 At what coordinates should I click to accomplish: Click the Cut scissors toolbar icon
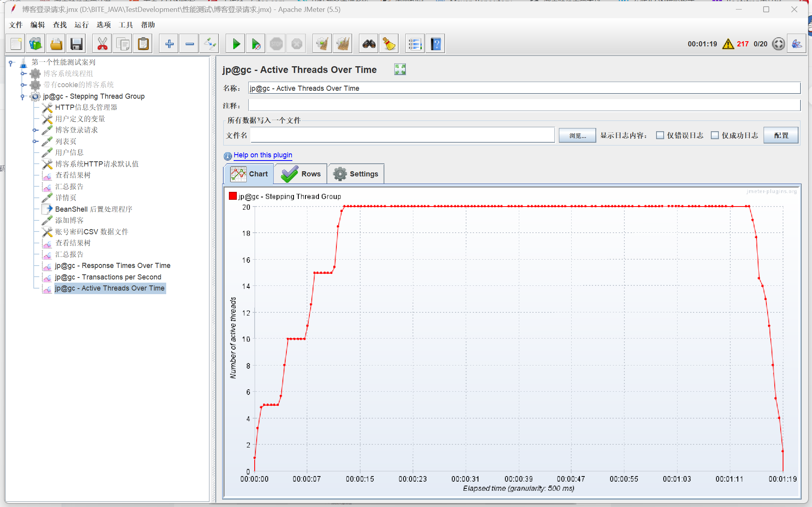coord(102,44)
